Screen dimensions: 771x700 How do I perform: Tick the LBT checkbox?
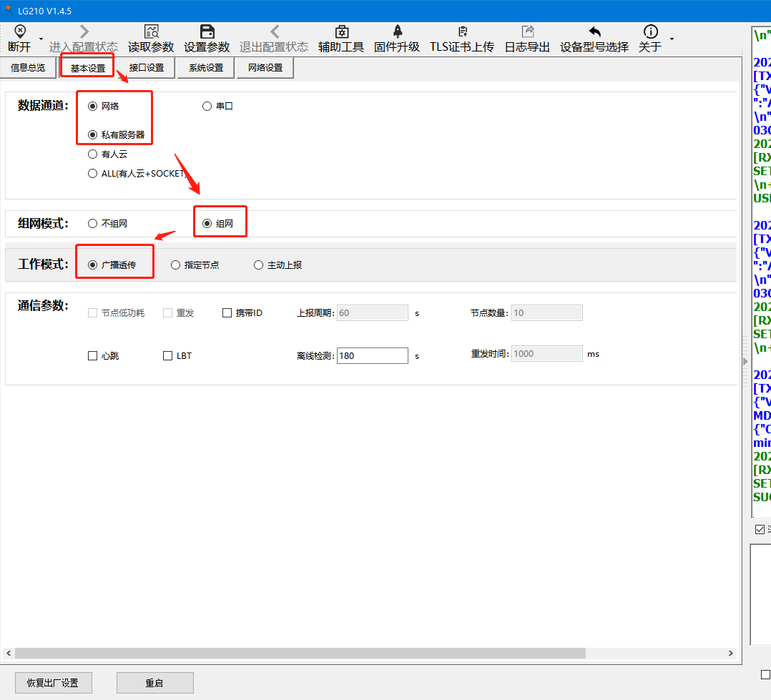(x=168, y=355)
